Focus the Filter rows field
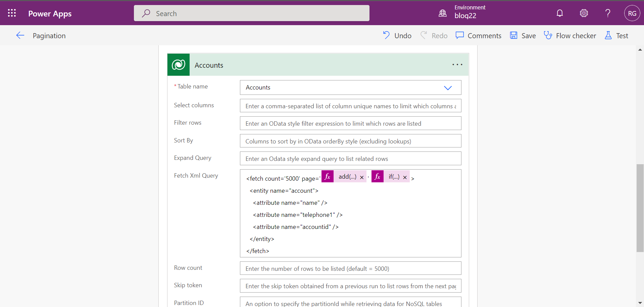644x307 pixels. (x=350, y=123)
